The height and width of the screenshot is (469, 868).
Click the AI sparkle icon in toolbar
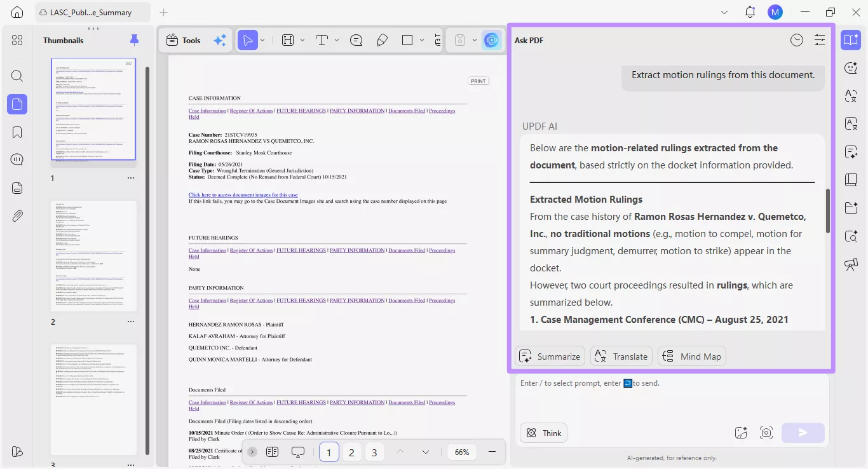[220, 40]
